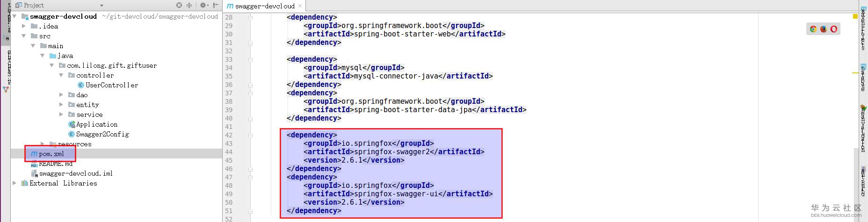
Task: Select java source folder in tree
Action: click(x=61, y=56)
